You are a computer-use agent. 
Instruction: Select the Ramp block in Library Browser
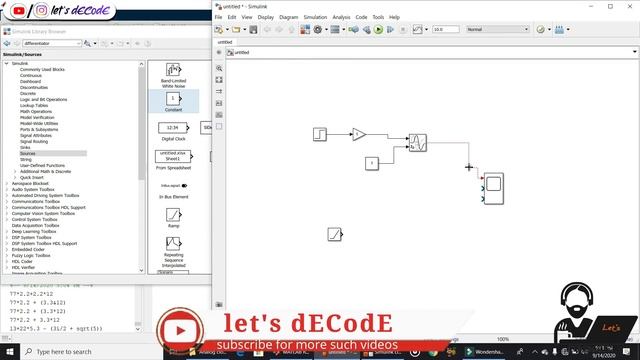(173, 218)
